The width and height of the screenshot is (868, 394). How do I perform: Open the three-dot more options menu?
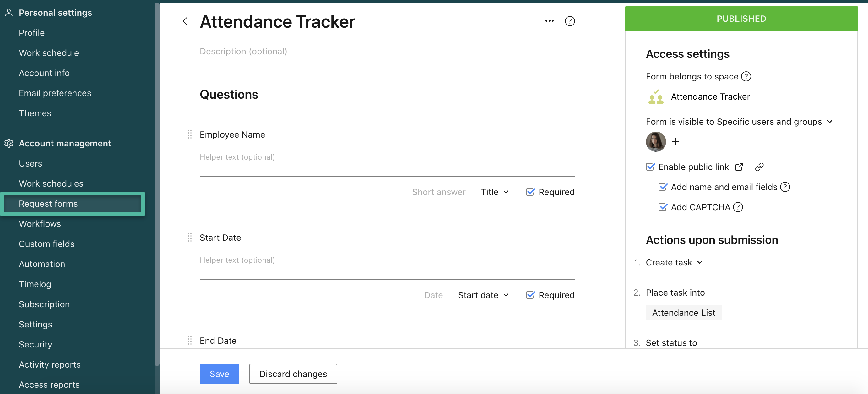click(x=549, y=21)
